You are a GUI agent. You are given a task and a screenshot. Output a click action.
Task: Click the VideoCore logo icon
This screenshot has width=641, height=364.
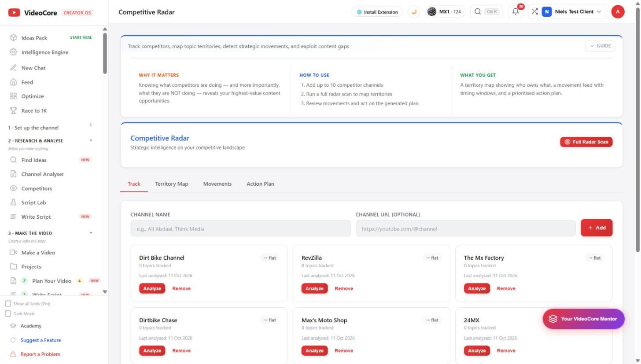[x=14, y=13]
